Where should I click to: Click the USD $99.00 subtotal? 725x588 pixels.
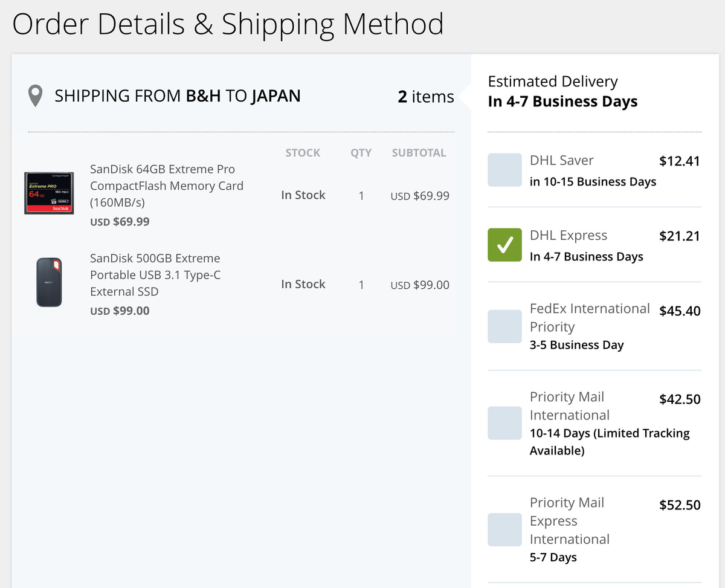click(x=420, y=285)
